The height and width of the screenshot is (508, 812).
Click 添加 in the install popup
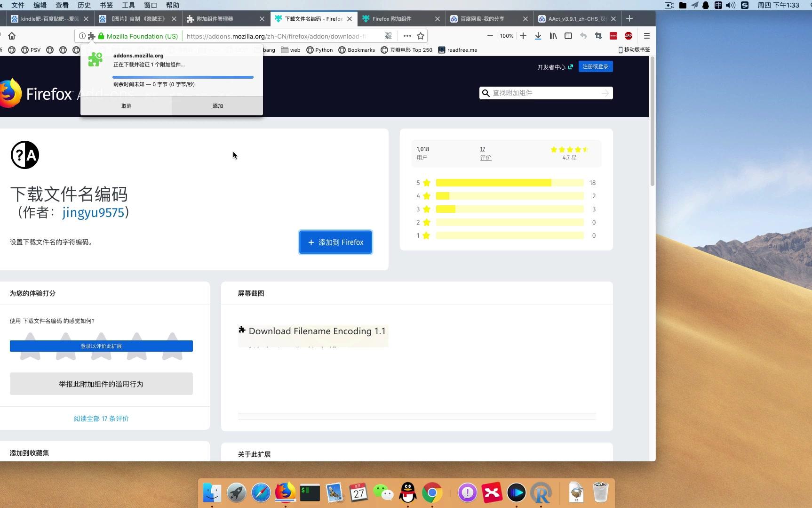point(217,106)
